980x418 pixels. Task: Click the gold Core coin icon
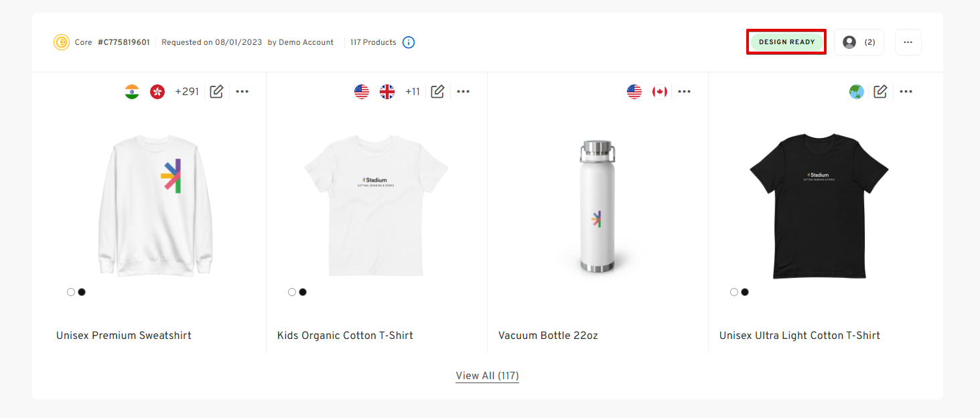(62, 42)
